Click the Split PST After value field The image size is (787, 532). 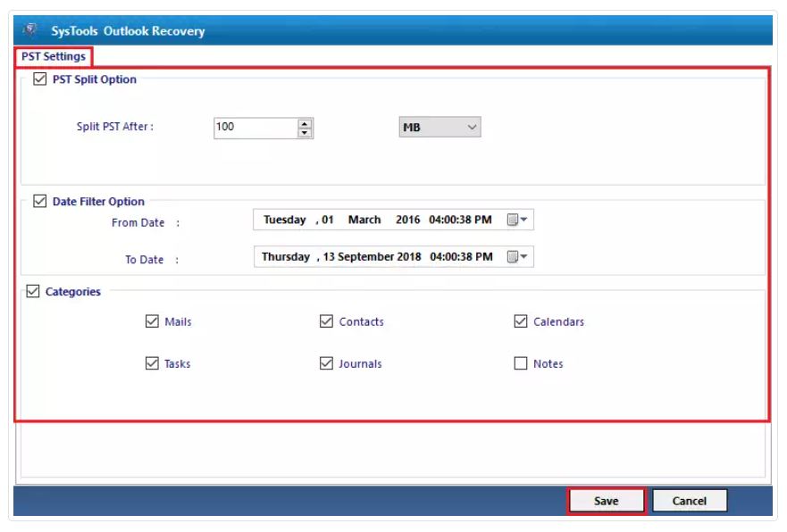coord(255,128)
